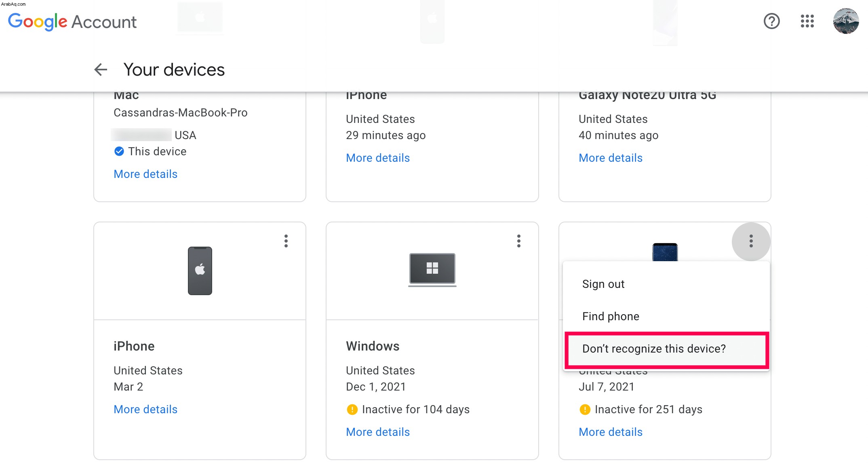Viewport: 868px width, 469px height.
Task: Click the 'Dec 1, 2021' date text
Action: (376, 387)
